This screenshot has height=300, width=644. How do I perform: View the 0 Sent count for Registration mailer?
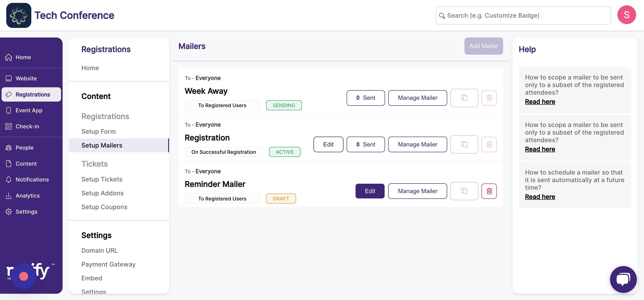[x=366, y=144]
